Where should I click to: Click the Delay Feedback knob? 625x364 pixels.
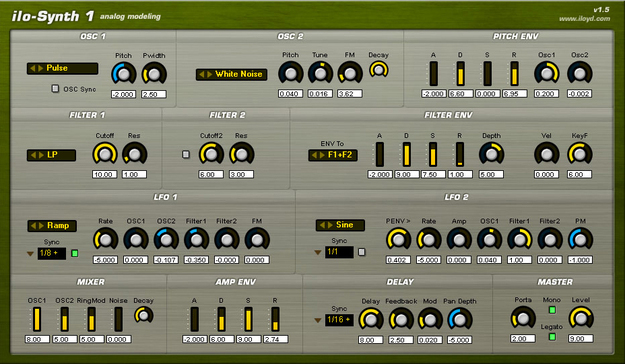401,319
